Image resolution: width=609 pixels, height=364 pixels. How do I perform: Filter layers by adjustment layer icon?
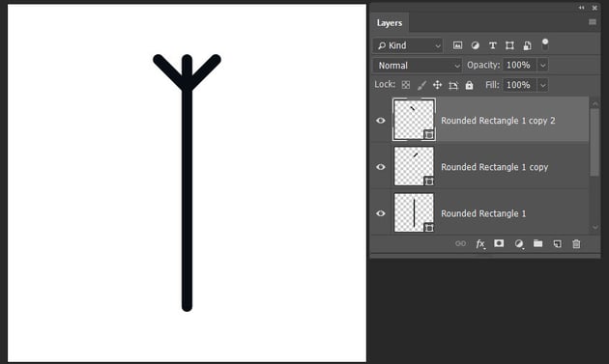coord(475,45)
